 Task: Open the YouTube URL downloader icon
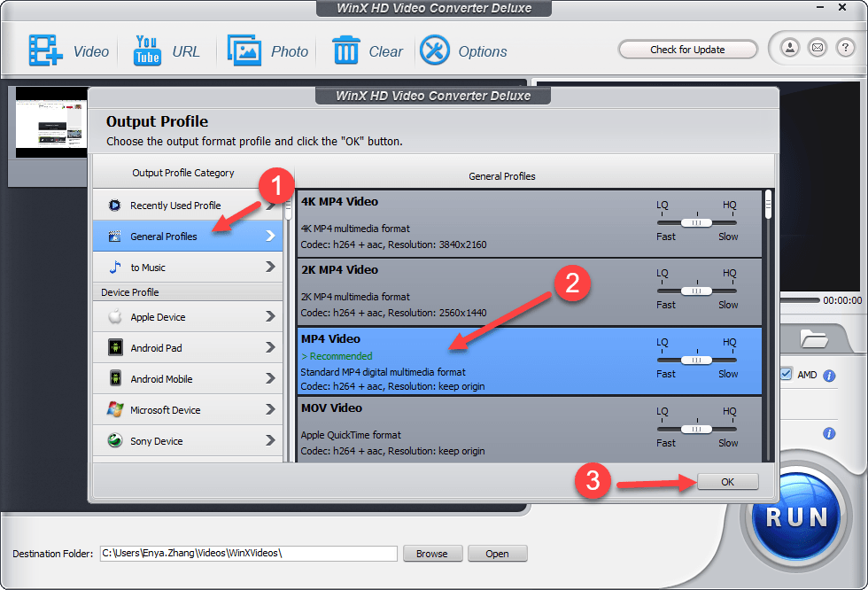coord(147,50)
